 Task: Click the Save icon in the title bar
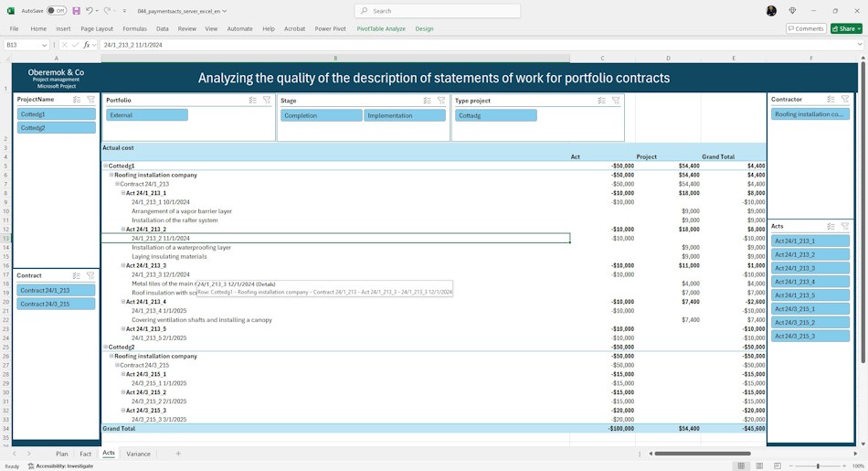76,11
